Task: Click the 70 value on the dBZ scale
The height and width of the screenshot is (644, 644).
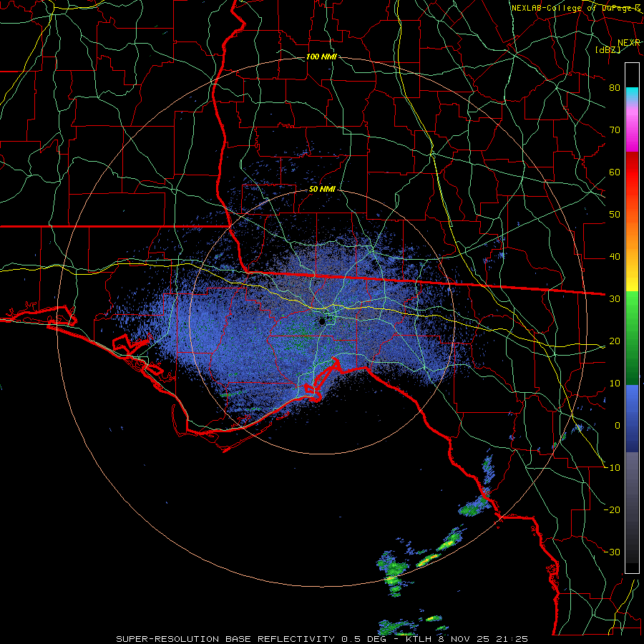Action: click(615, 130)
